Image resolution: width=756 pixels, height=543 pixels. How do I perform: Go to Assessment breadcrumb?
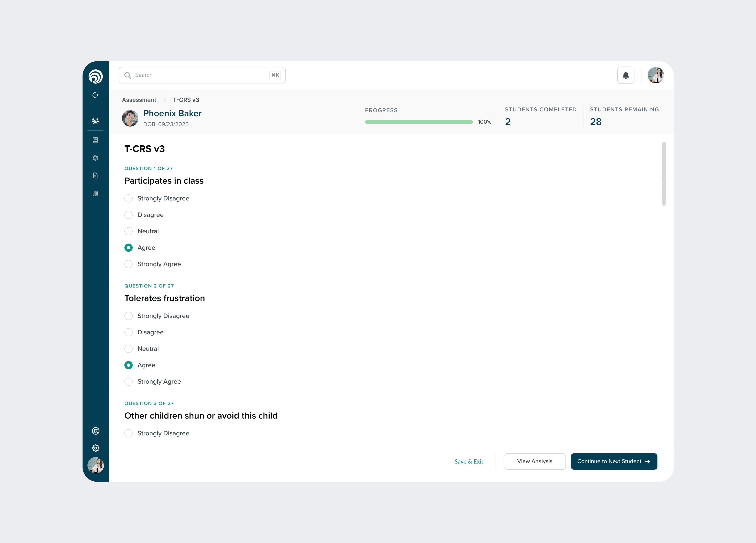click(139, 100)
